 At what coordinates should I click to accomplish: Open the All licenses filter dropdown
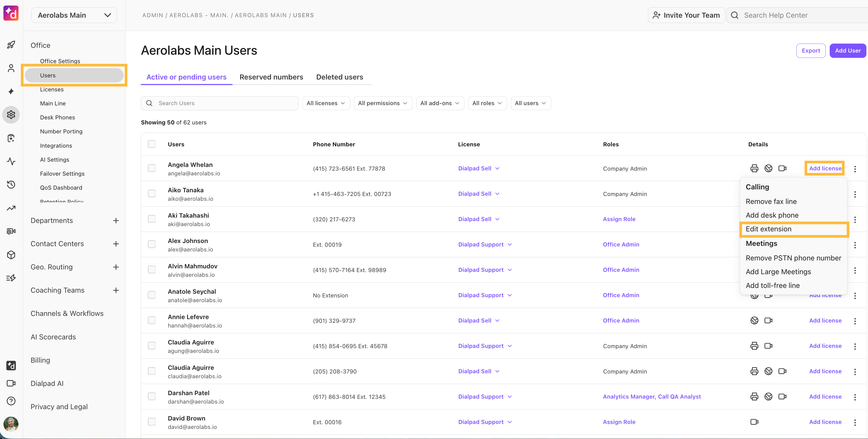tap(326, 103)
